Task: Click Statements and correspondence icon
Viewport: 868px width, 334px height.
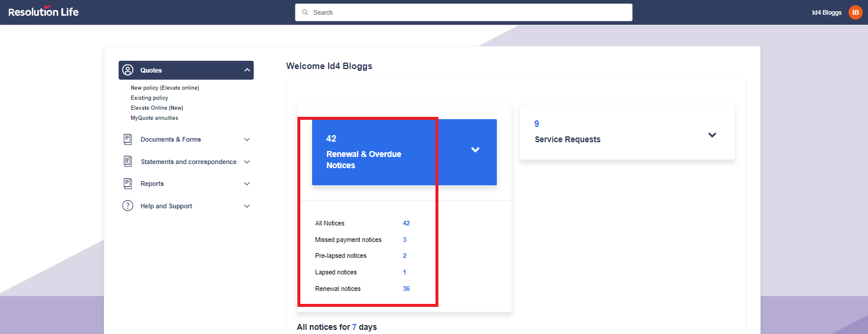Action: pyautogui.click(x=127, y=161)
